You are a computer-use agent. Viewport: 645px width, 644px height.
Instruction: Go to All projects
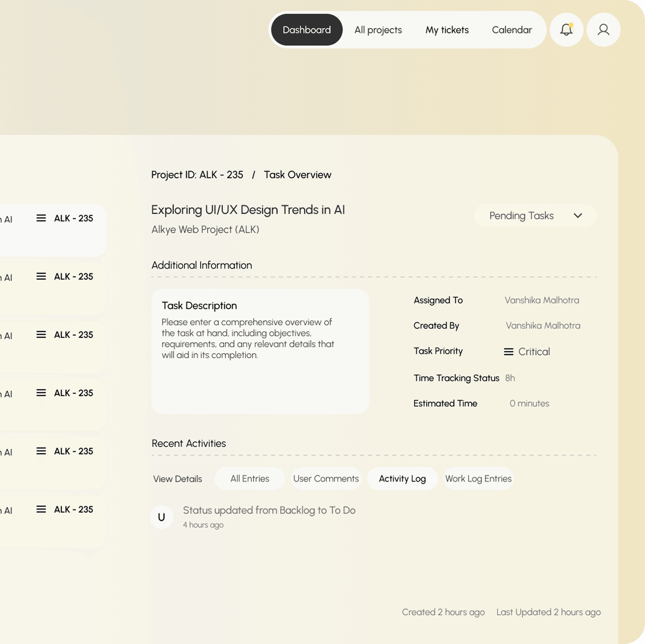(x=378, y=30)
